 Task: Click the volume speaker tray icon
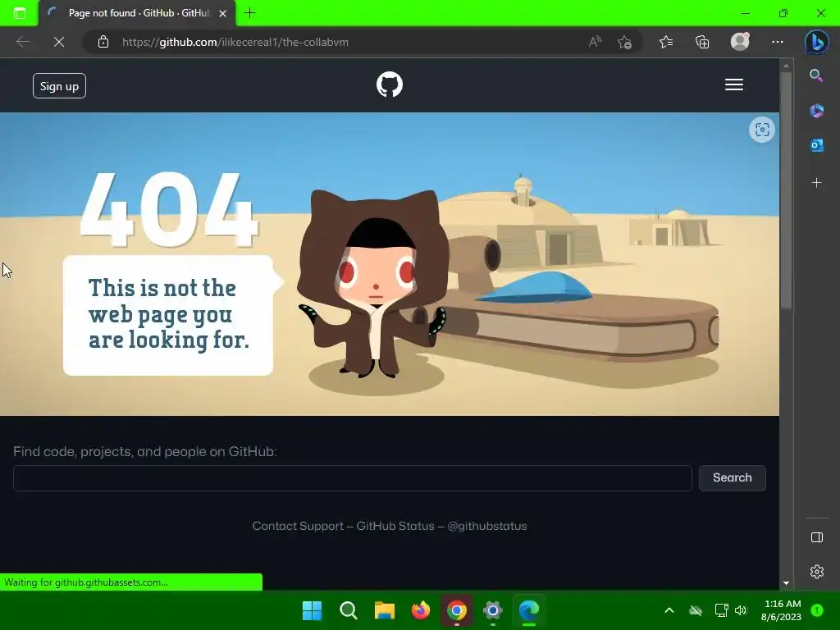click(741, 610)
